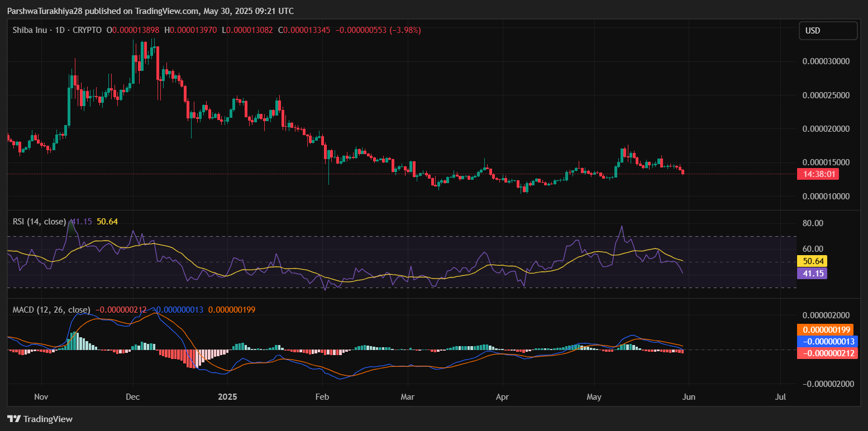868x431 pixels.
Task: Click the yellow 50.64 RSI average tag
Action: [812, 261]
